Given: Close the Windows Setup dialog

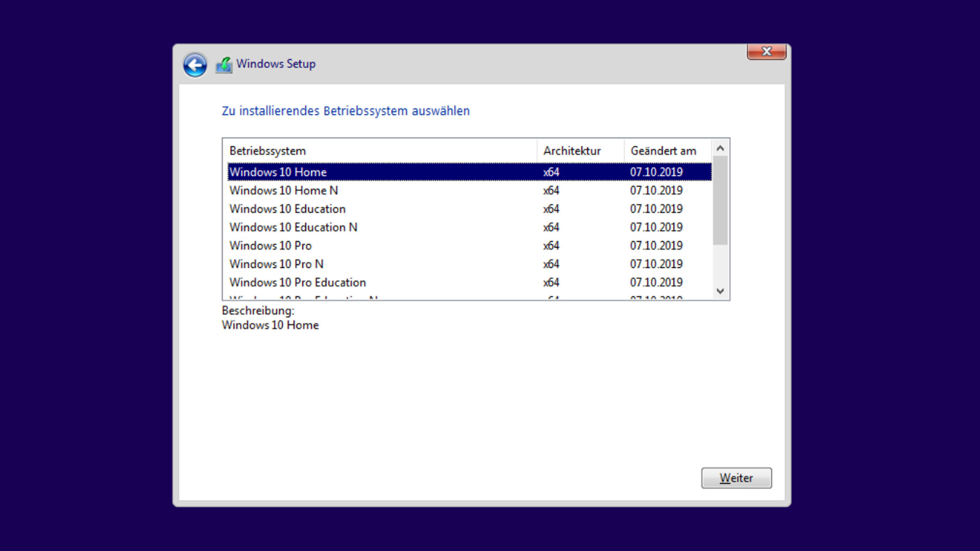Looking at the screenshot, I should tap(766, 52).
